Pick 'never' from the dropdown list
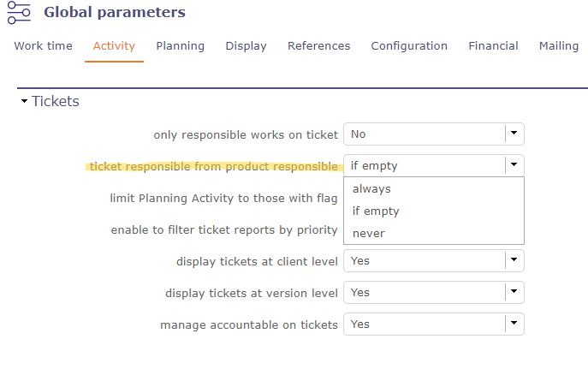This screenshot has height=375, width=588. pyautogui.click(x=369, y=234)
